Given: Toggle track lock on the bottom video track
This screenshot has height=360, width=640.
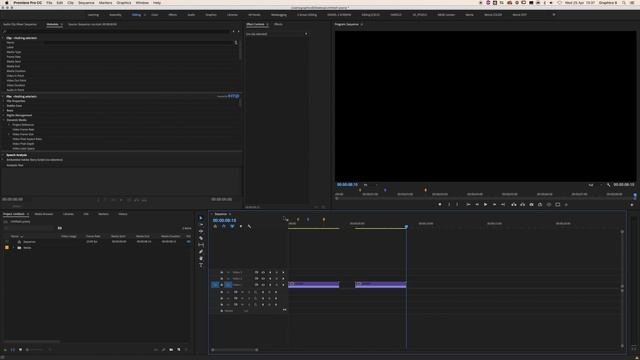Looking at the screenshot, I should point(222,285).
